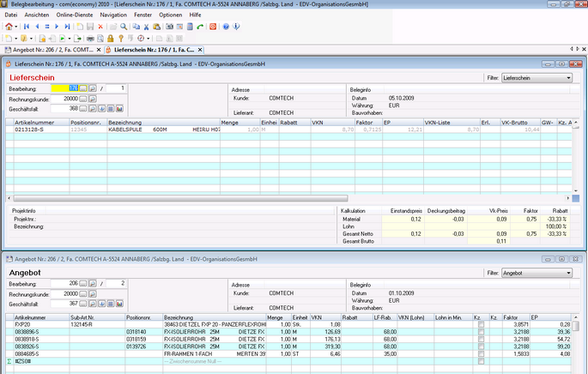Click the magnifying glass search icon
The height and width of the screenshot is (374, 588).
click(124, 27)
